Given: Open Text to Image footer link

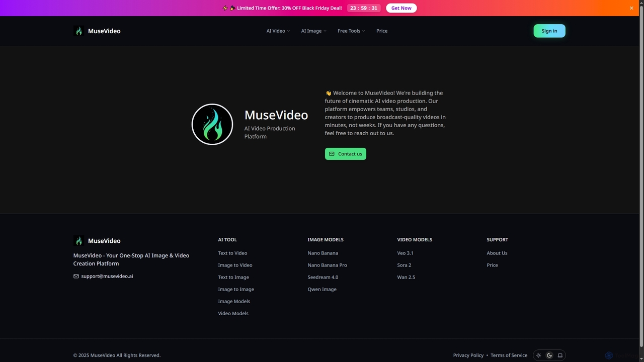Looking at the screenshot, I should pos(233,277).
